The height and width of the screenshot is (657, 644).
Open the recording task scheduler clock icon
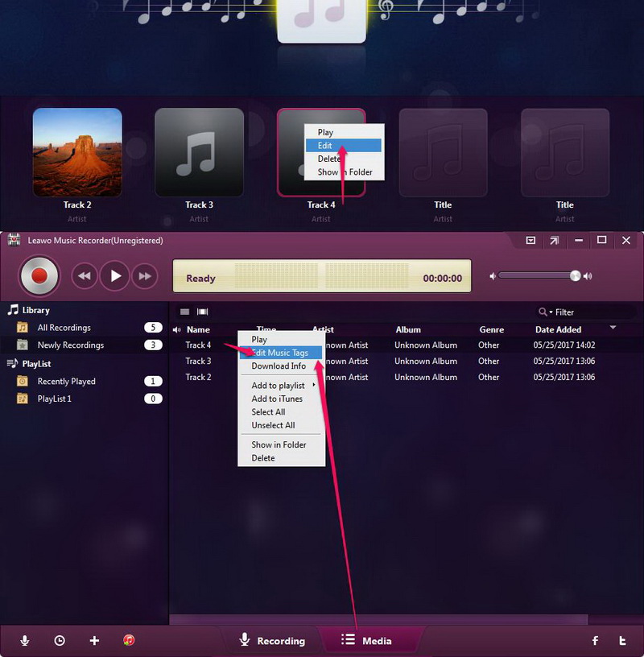(60, 640)
